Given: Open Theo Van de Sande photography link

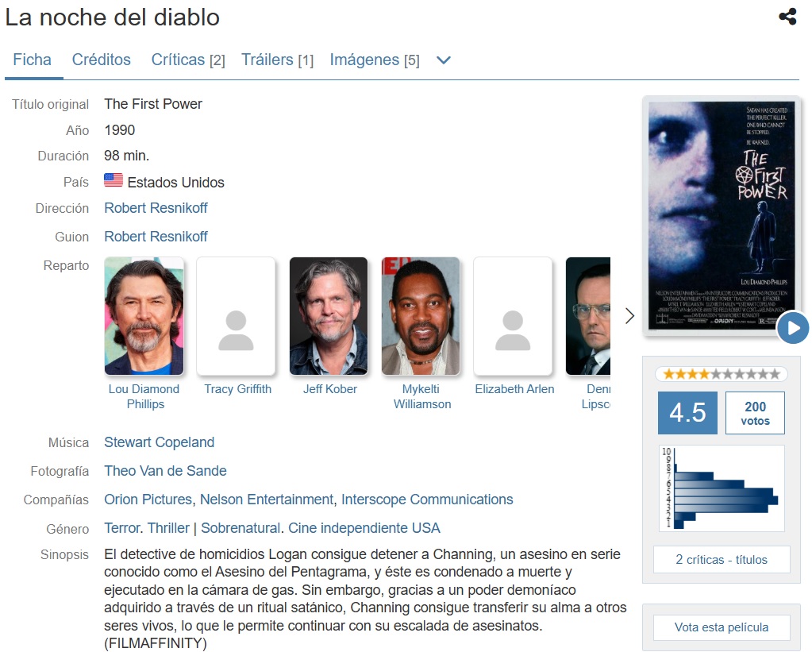Looking at the screenshot, I should tap(165, 471).
